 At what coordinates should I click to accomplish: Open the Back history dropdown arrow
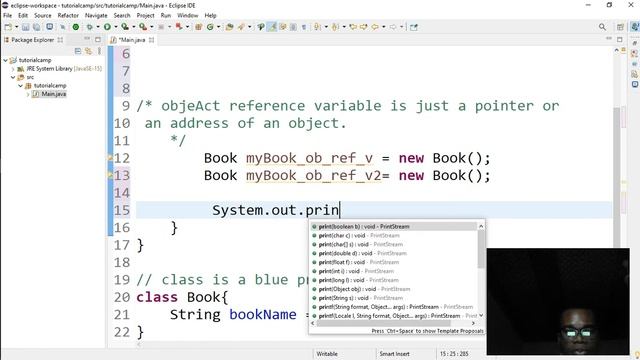click(384, 27)
